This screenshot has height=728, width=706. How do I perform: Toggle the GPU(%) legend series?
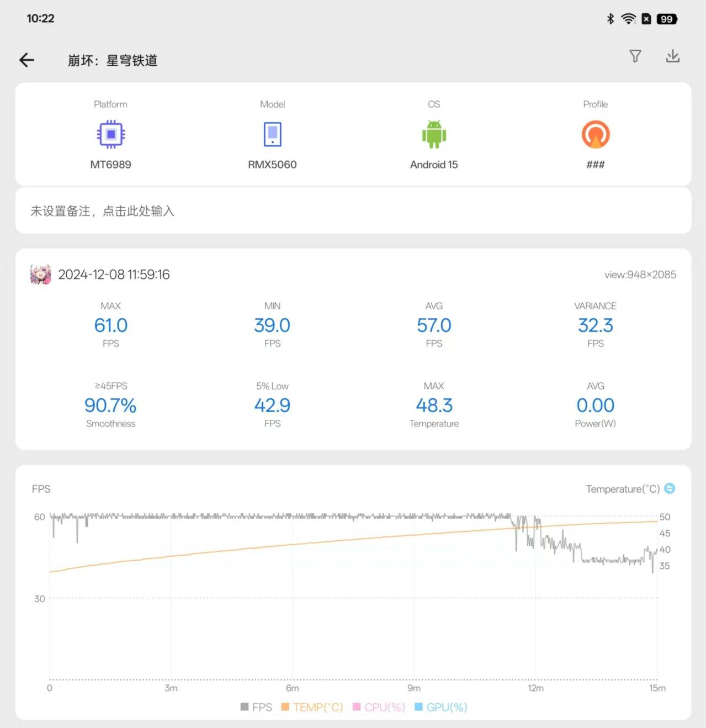click(x=441, y=707)
